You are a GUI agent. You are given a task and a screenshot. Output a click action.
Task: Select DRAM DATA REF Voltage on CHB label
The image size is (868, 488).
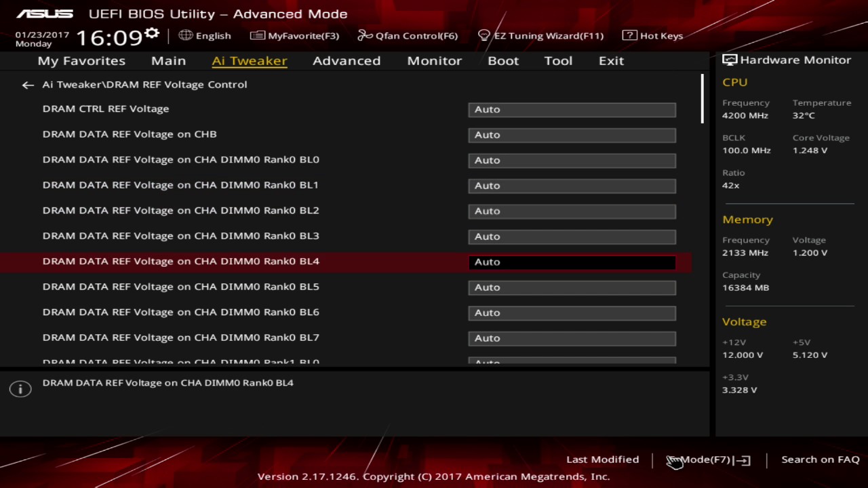point(130,134)
